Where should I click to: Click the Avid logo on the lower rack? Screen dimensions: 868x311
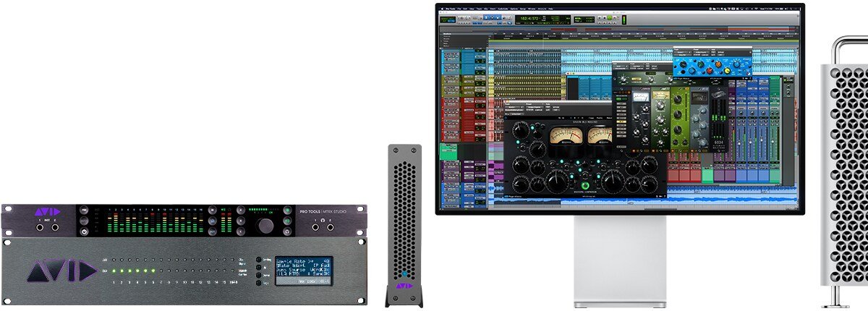click(x=61, y=271)
